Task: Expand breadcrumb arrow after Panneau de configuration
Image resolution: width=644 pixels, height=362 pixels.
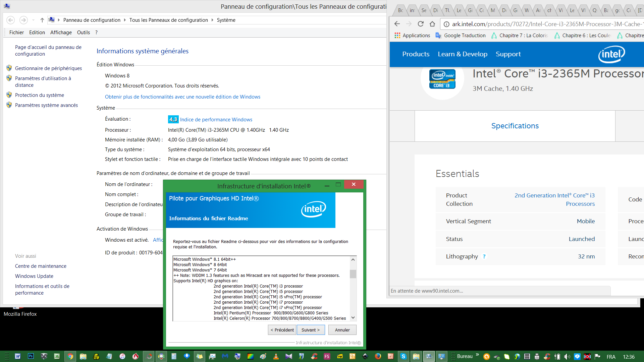Action: (125, 20)
